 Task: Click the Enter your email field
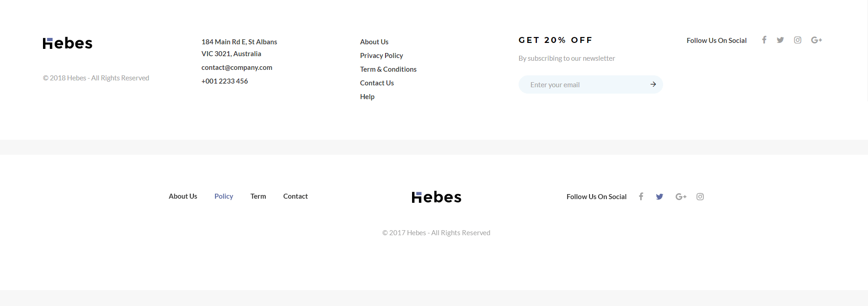[590, 84]
